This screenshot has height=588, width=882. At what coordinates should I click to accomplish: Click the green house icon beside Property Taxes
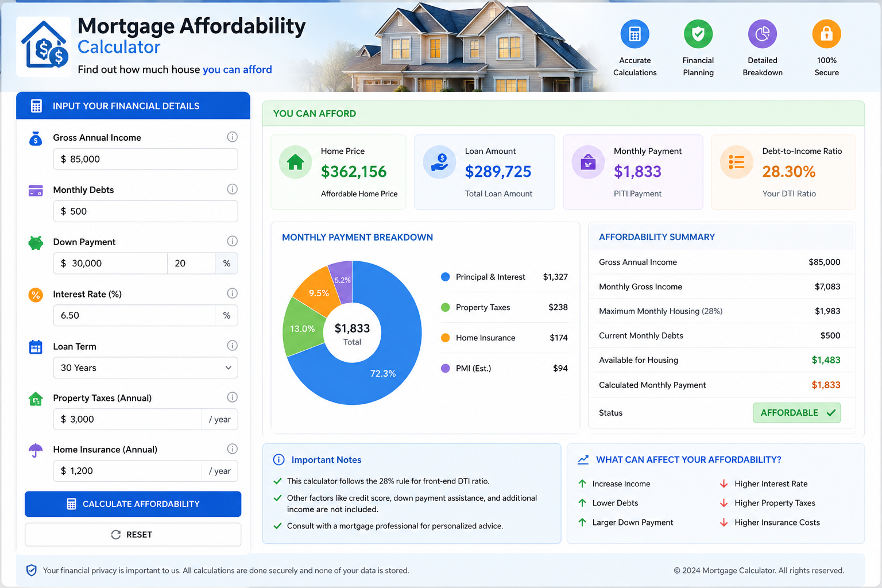(x=36, y=399)
